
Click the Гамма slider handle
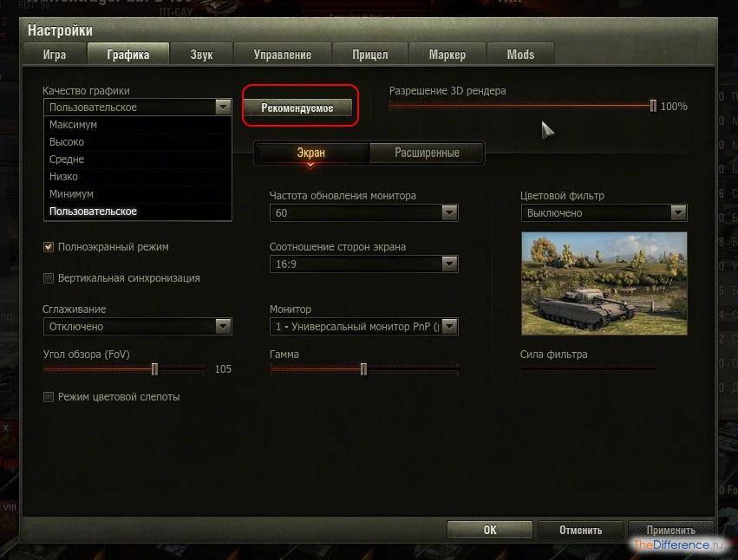coord(363,368)
